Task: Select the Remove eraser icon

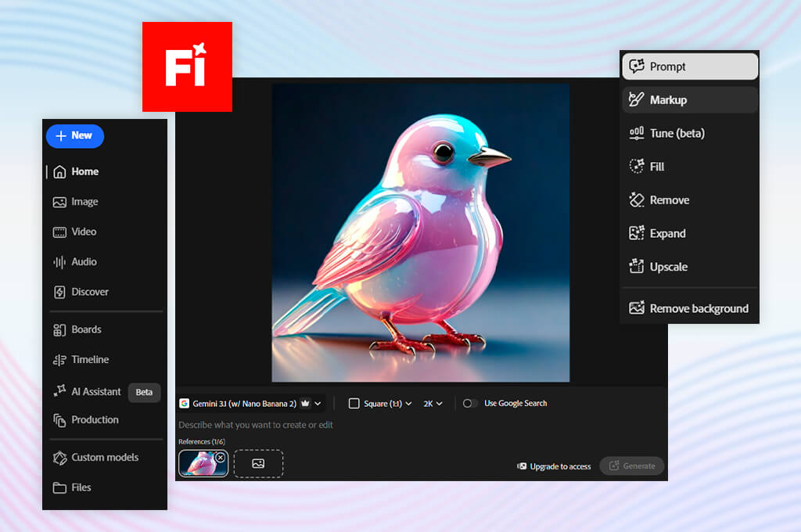Action: 637,199
